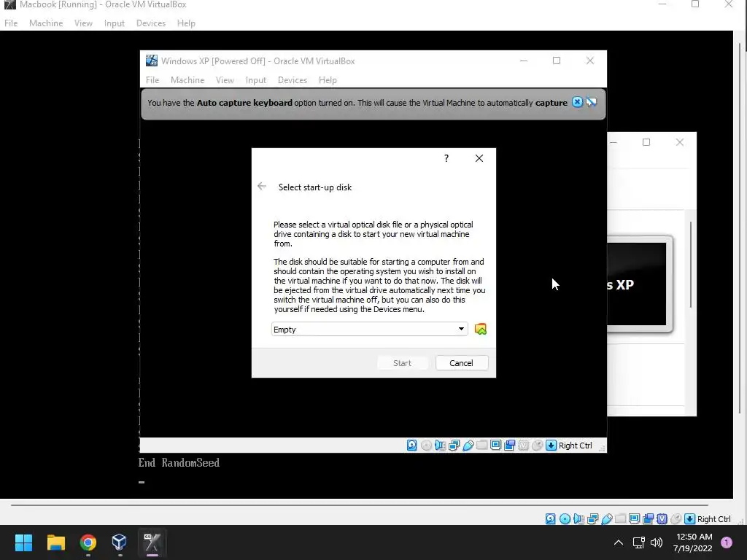Screen dimensions: 747x560
Task: Close the Select start-up disk dialog
Action: [479, 158]
